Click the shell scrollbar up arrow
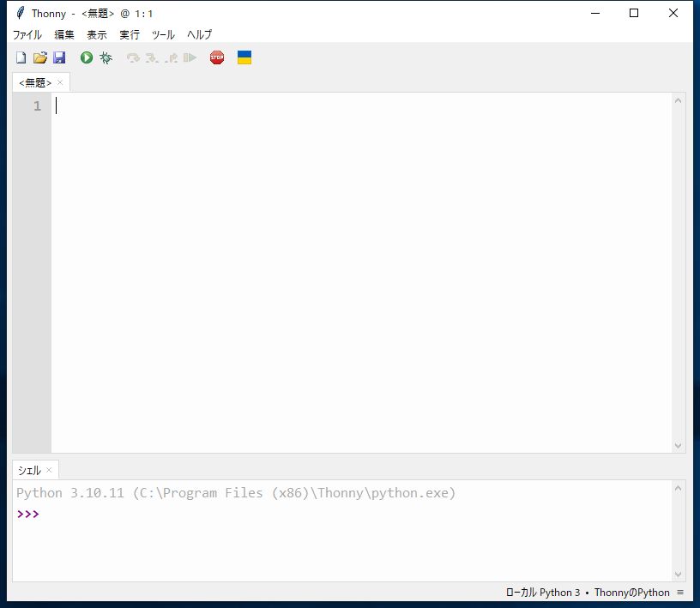This screenshot has height=608, width=700. 678,488
